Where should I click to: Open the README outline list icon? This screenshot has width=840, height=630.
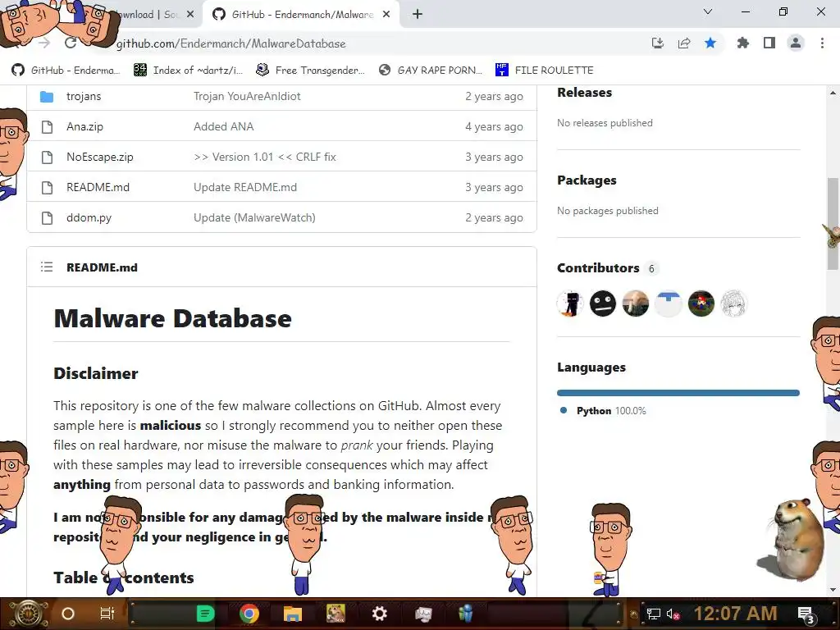(x=47, y=267)
